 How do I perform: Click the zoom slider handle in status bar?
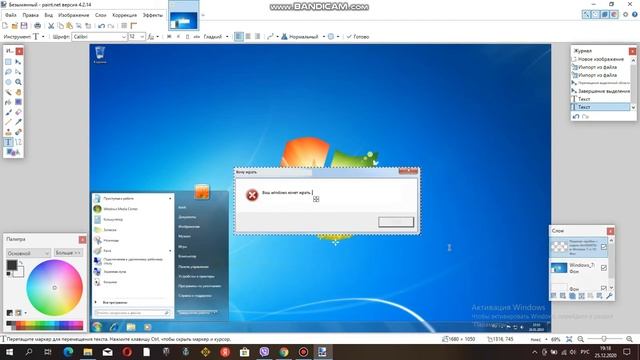pos(604,339)
